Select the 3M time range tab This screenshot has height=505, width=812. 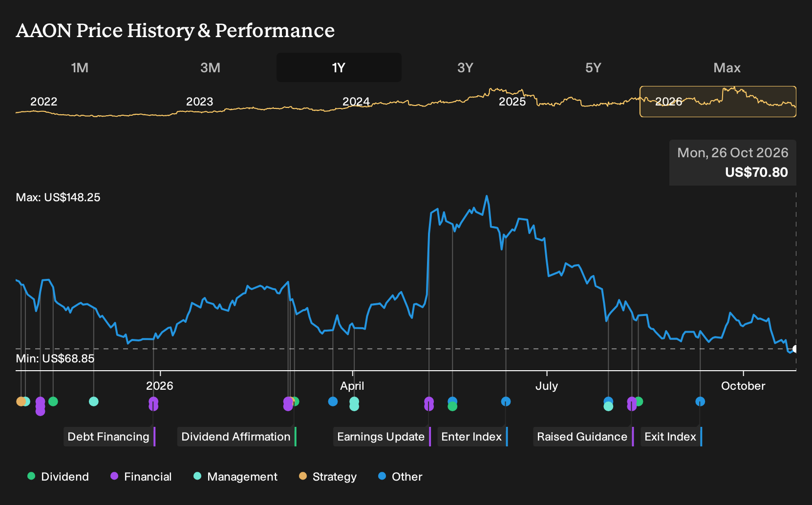(210, 67)
